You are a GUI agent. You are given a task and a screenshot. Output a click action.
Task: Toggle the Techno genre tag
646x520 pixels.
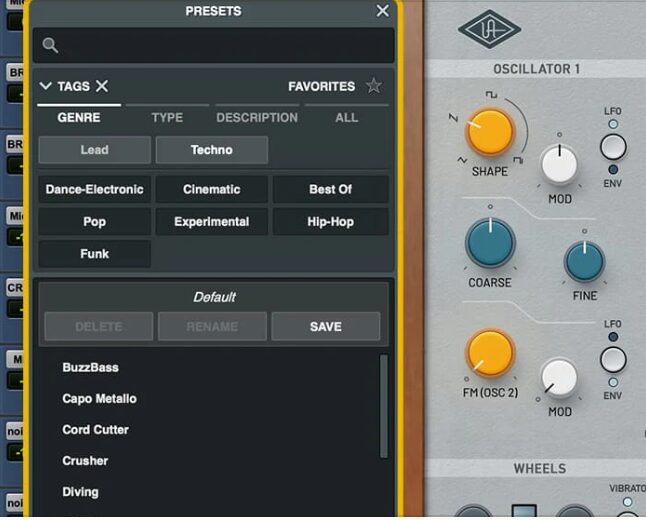point(211,150)
